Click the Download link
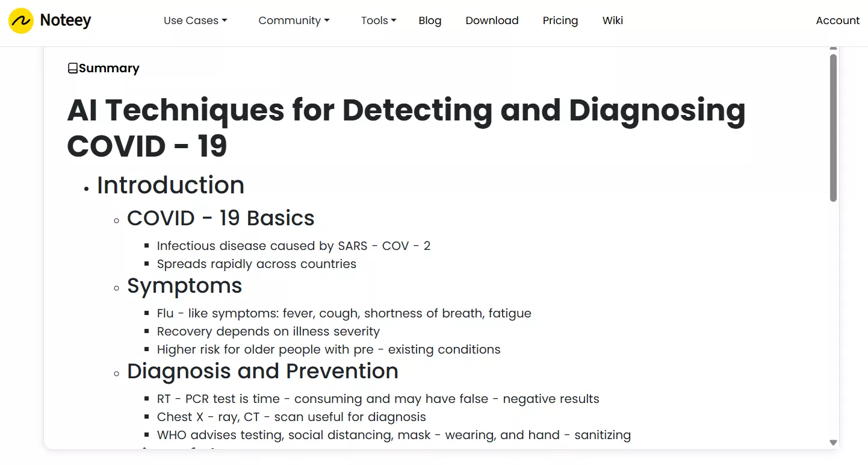Image resolution: width=868 pixels, height=465 pixels. coord(492,20)
